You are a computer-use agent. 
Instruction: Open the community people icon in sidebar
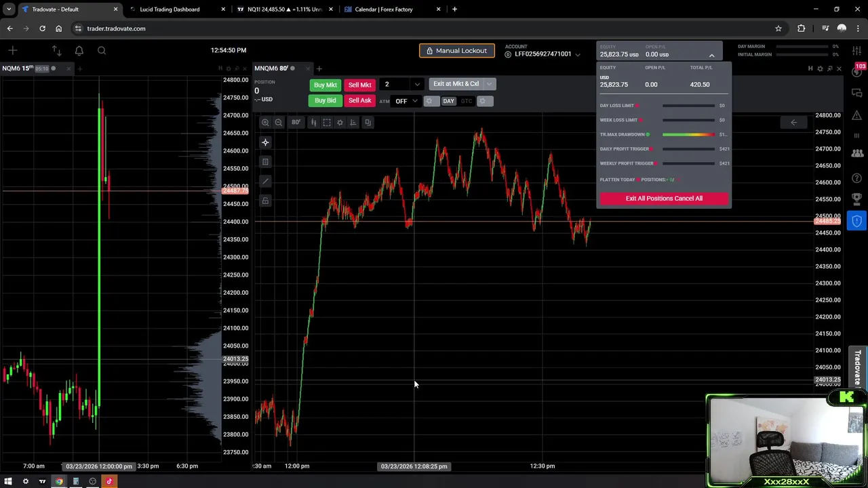tap(857, 154)
